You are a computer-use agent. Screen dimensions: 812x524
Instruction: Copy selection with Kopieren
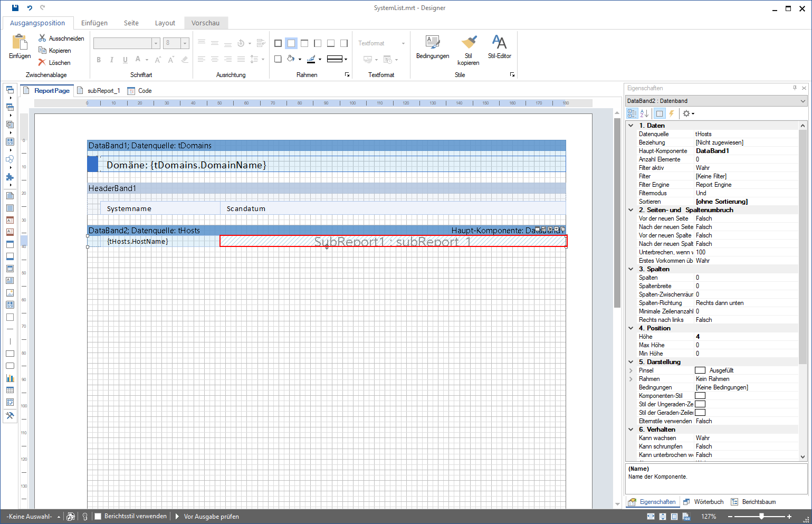[55, 50]
